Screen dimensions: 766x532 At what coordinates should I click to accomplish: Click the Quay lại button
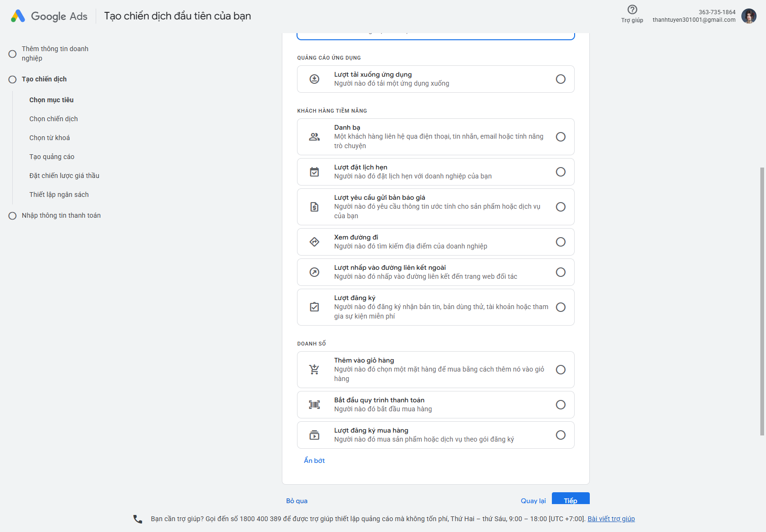coord(533,501)
